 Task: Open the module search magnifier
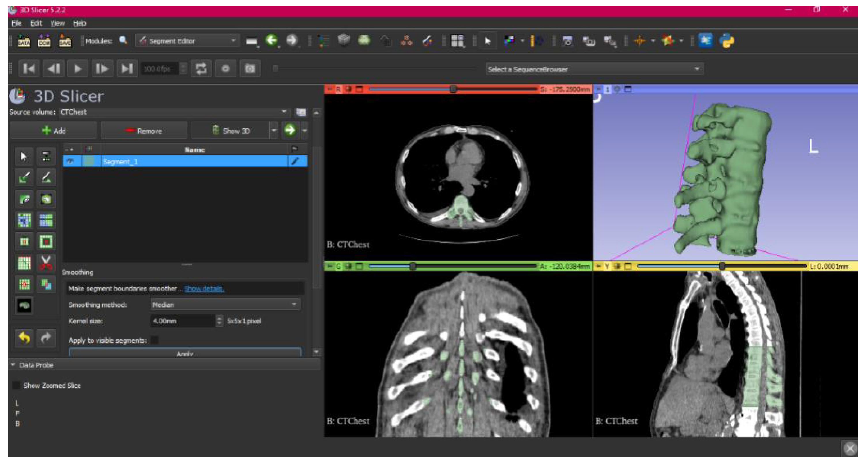[x=123, y=41]
